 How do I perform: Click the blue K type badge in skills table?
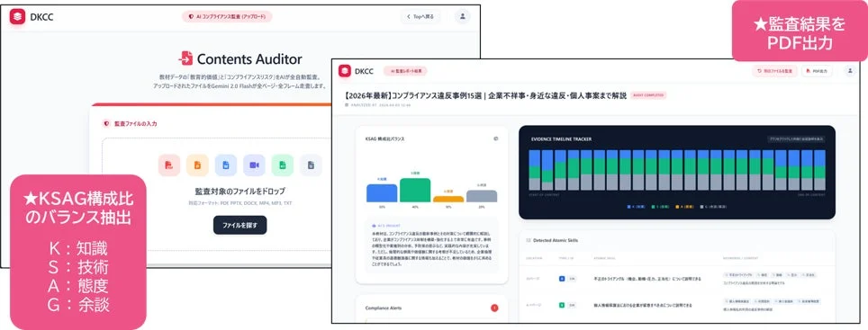coord(562,279)
